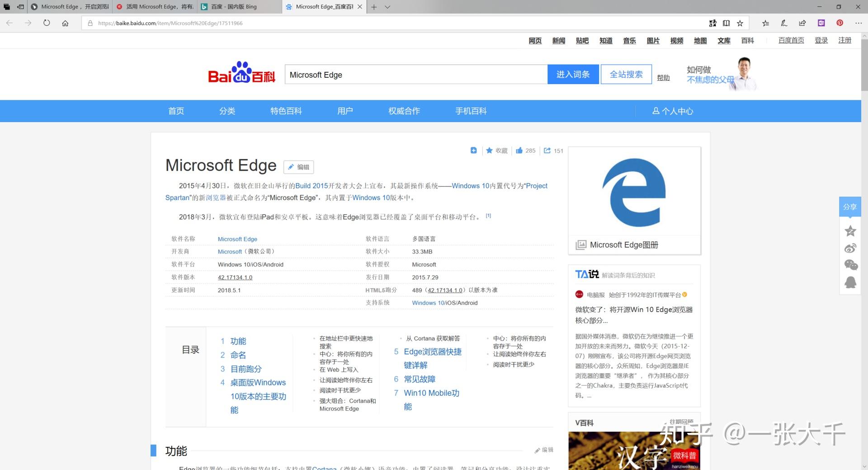
Task: Open reading view from address bar
Action: pos(726,23)
